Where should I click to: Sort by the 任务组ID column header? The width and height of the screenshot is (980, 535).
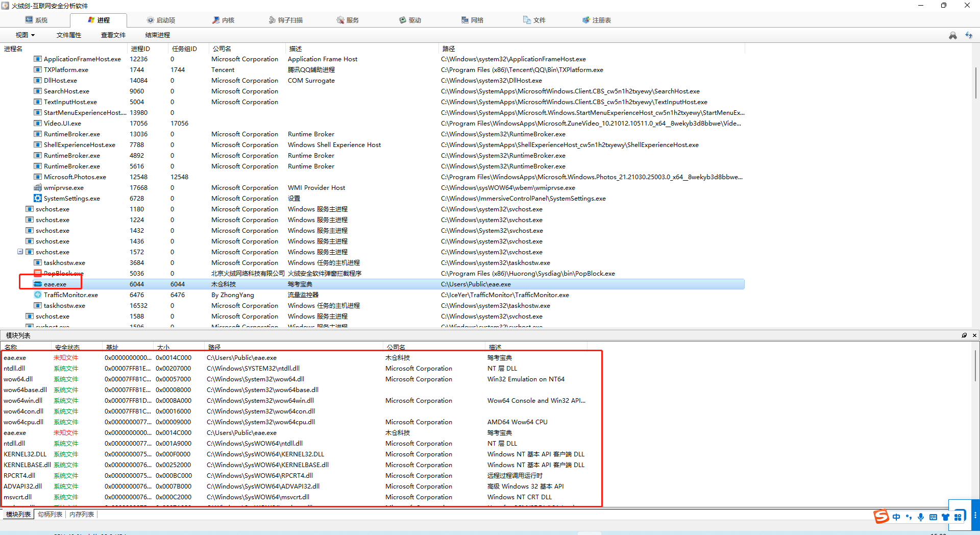(x=188, y=48)
